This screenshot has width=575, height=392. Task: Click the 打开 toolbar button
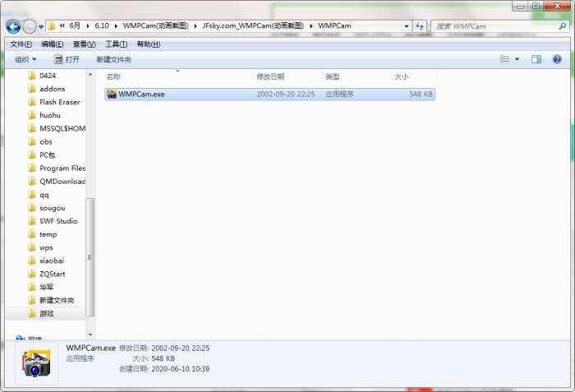[67, 59]
